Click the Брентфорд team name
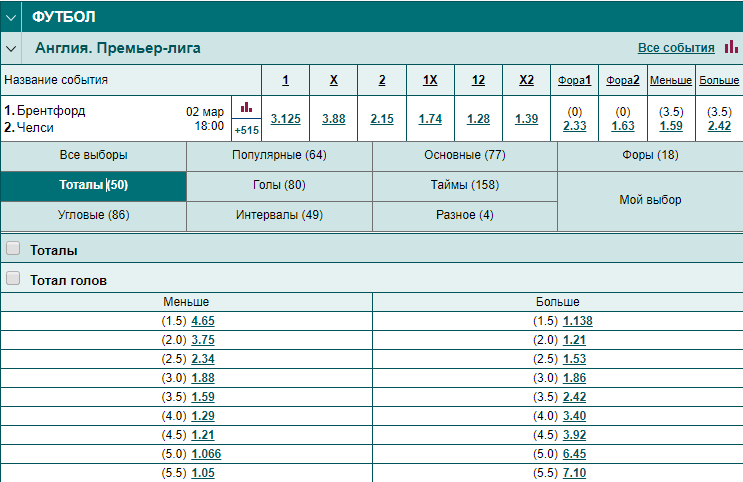 click(x=51, y=111)
